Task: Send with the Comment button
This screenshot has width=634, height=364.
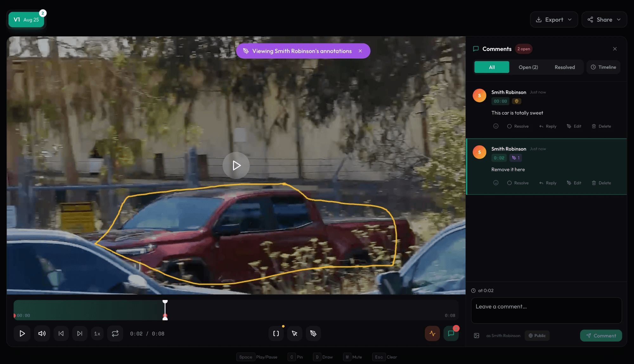Action: 601,336
